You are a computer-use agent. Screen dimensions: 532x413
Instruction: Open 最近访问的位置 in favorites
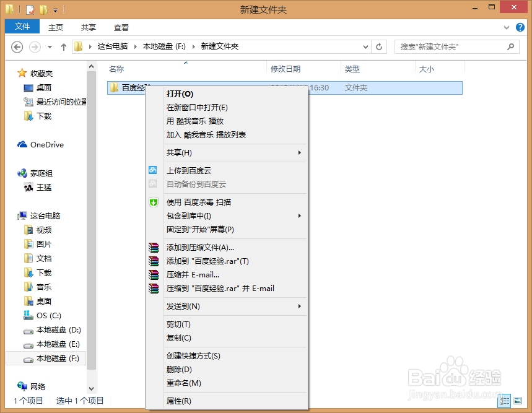point(55,102)
